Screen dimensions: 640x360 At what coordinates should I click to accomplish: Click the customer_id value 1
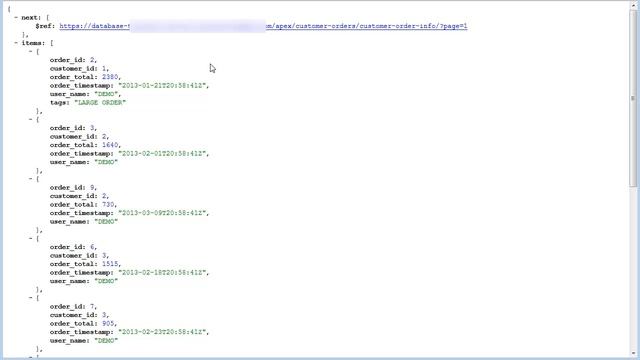click(x=104, y=69)
